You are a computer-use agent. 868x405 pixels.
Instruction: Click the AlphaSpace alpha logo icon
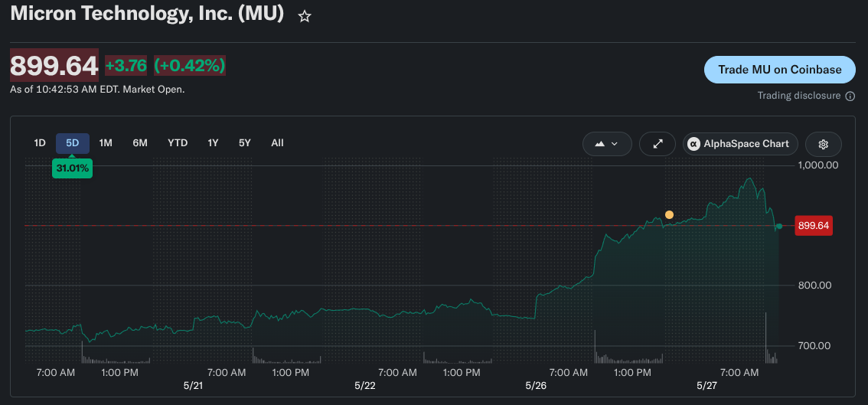pos(693,144)
